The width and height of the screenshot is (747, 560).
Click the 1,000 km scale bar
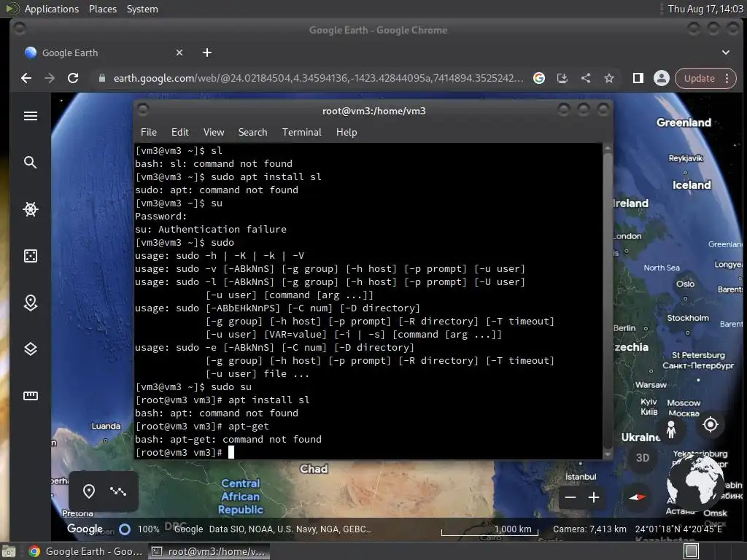(489, 530)
